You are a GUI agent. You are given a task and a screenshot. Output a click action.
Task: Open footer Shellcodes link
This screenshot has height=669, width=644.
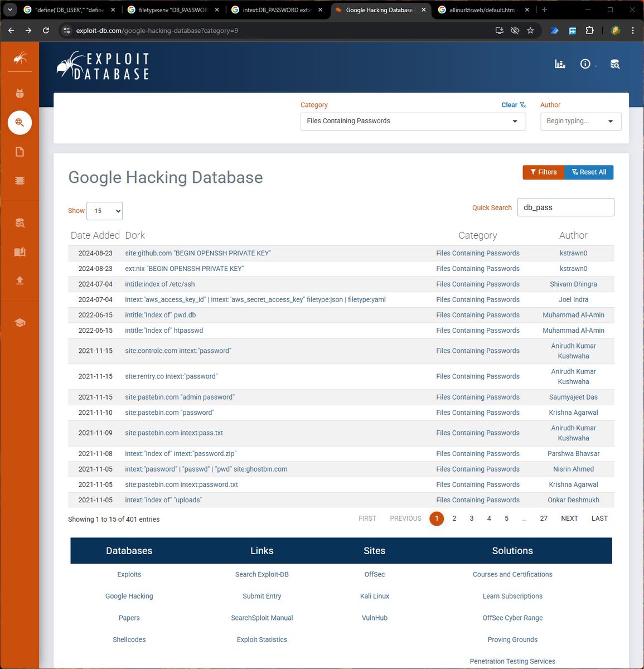[129, 639]
